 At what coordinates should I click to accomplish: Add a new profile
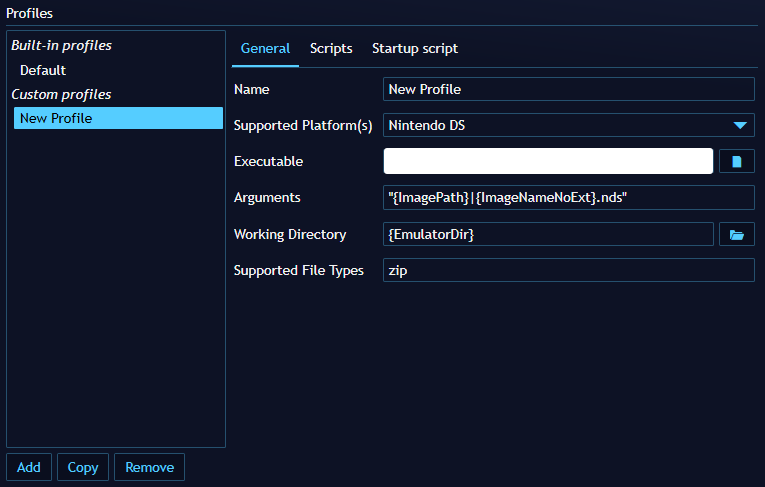(29, 467)
